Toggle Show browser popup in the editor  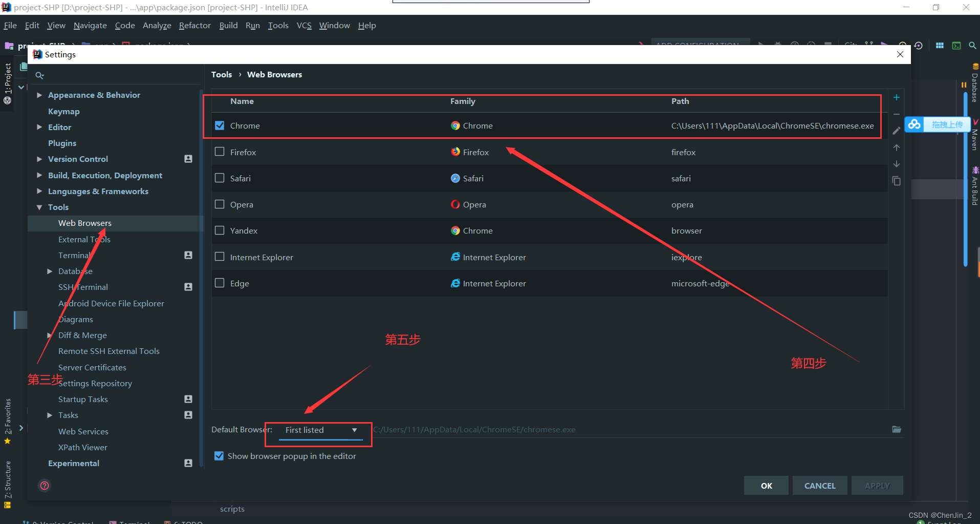click(x=219, y=456)
